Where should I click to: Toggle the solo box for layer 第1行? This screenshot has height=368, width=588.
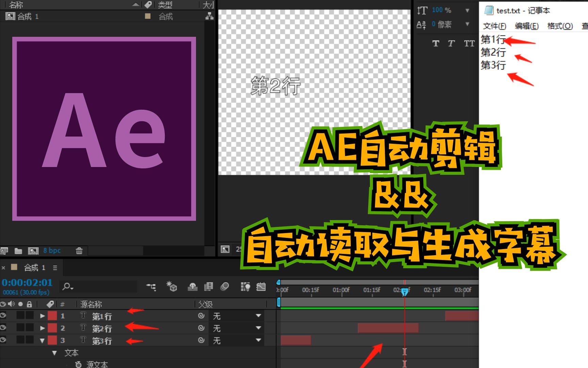[x=21, y=315]
